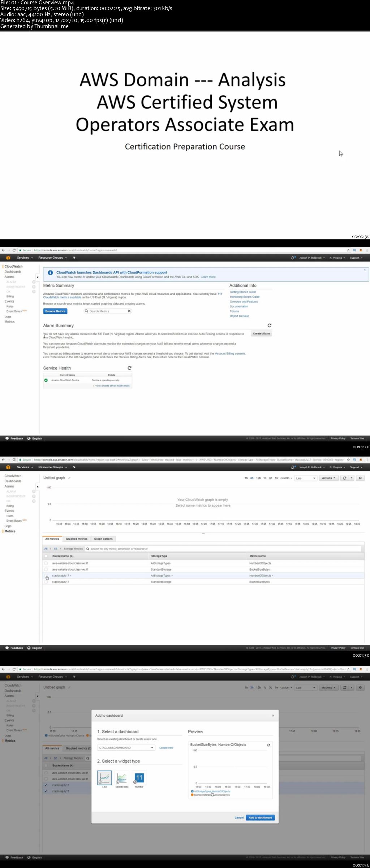Image resolution: width=370 pixels, height=868 pixels.
Task: Open the Getting Started Guide link
Action: (x=243, y=292)
